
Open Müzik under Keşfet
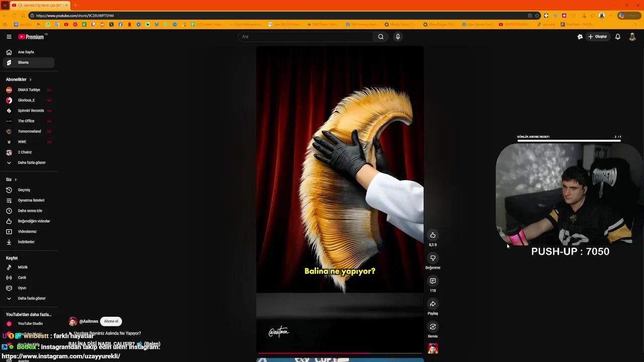(28, 267)
